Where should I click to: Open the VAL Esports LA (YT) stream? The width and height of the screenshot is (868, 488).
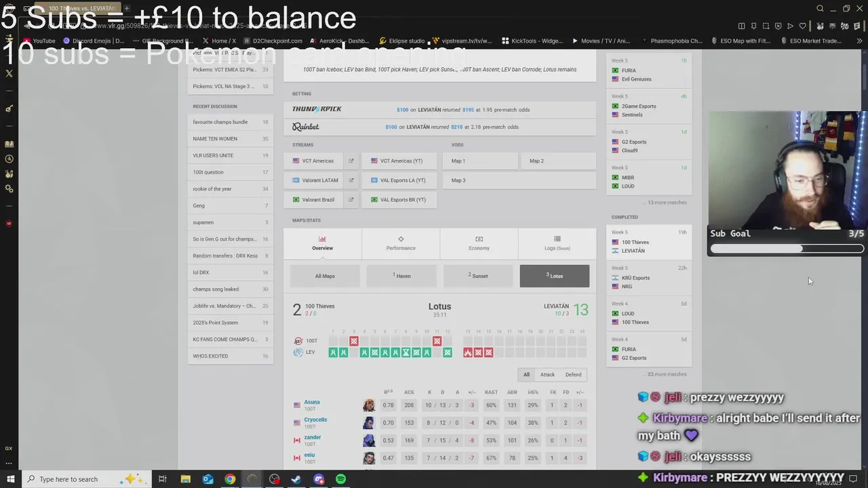[x=399, y=180]
